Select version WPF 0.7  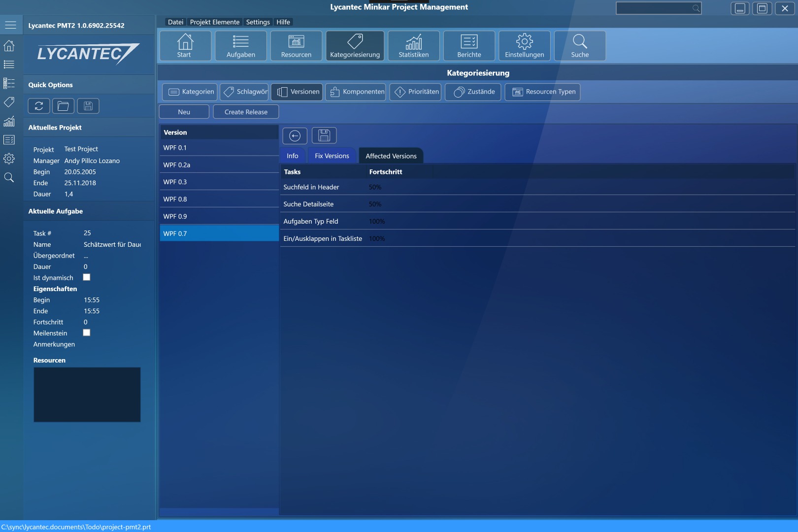point(219,233)
